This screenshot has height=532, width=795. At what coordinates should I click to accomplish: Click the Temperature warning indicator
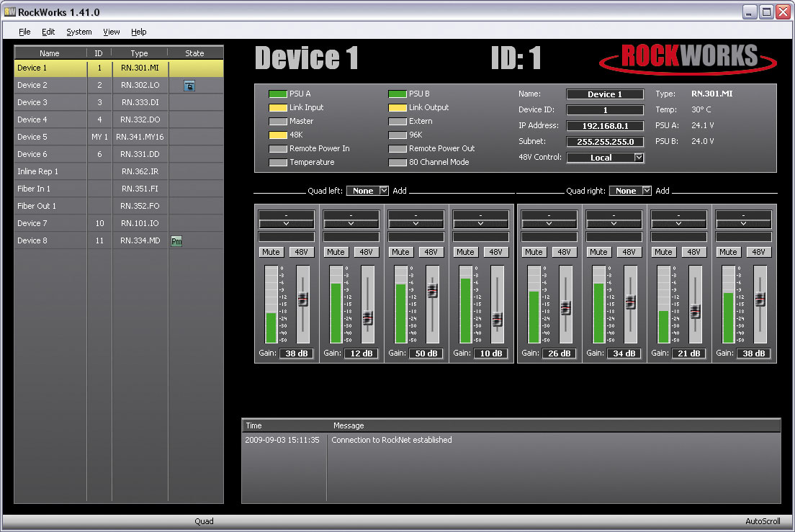pos(278,162)
